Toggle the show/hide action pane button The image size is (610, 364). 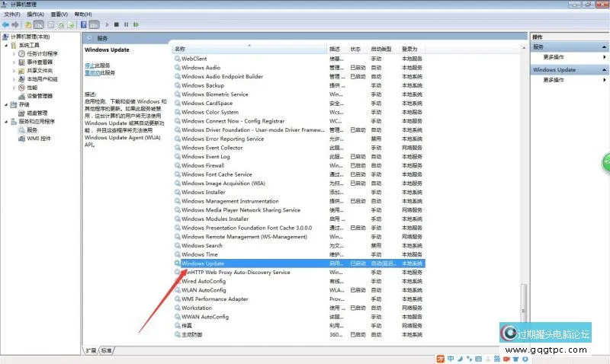[94, 24]
